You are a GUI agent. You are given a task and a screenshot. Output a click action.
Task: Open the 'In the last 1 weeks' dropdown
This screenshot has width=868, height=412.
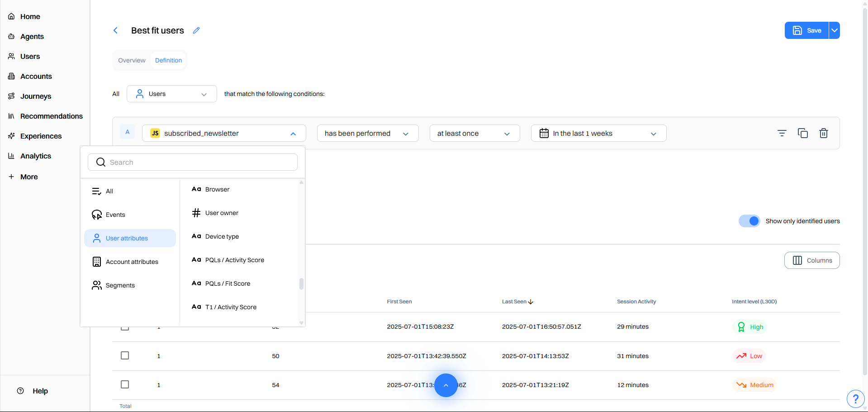[598, 133]
